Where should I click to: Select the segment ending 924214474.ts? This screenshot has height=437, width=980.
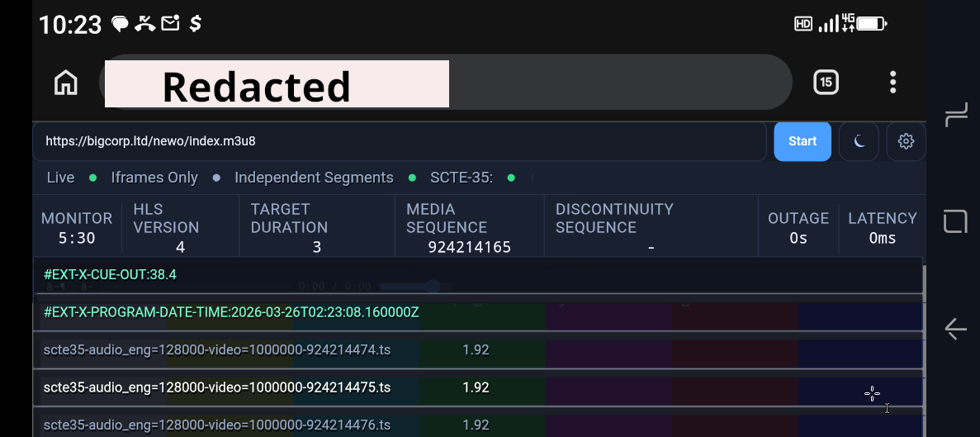click(x=216, y=350)
